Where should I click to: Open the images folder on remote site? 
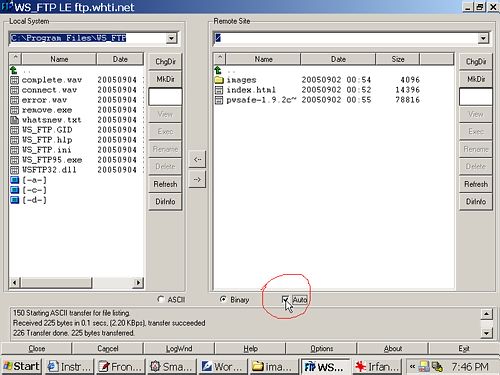(x=219, y=80)
